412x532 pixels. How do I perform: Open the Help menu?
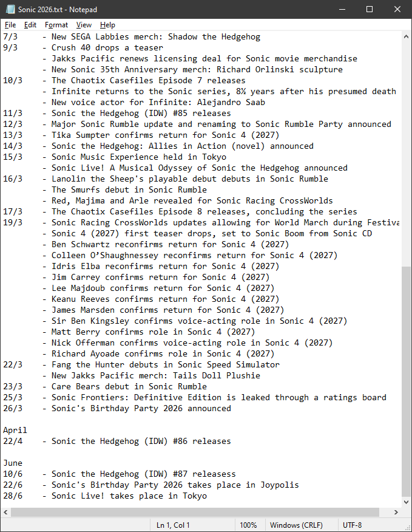(x=107, y=25)
